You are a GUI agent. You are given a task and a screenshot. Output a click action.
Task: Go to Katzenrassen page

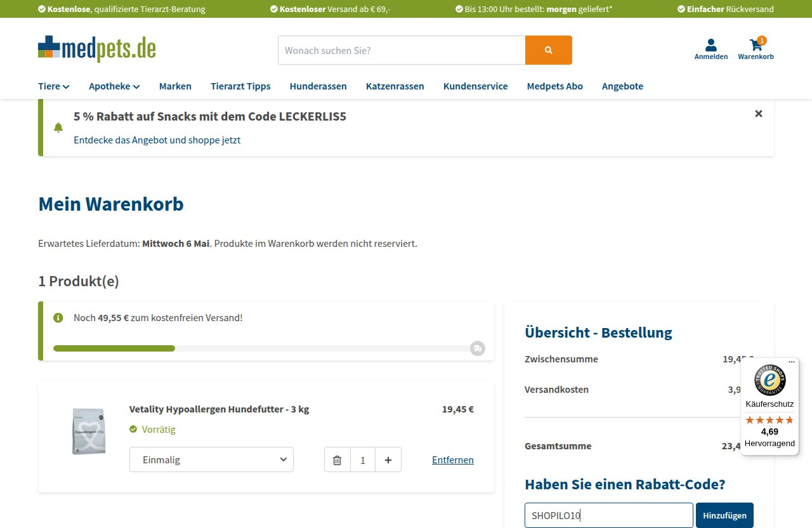tap(395, 86)
